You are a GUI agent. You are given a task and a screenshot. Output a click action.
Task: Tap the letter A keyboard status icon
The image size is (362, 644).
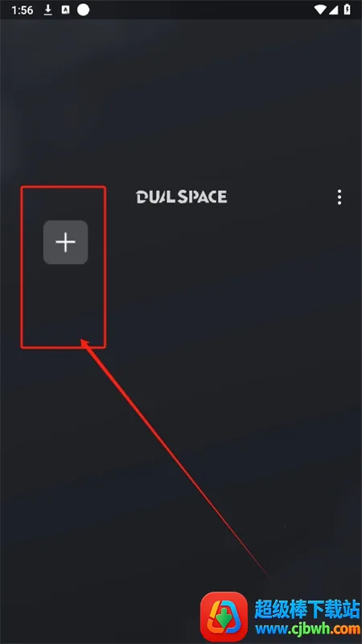[65, 10]
